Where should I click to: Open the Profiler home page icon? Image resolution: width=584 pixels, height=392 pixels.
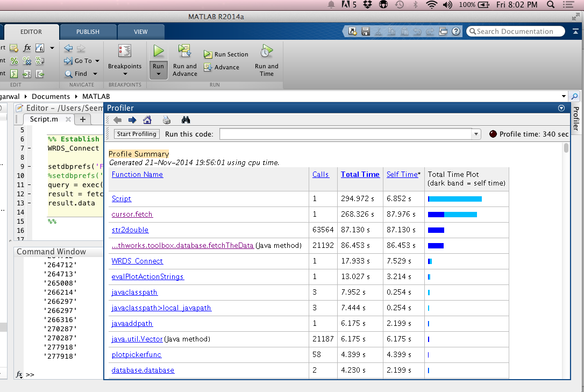(x=147, y=120)
